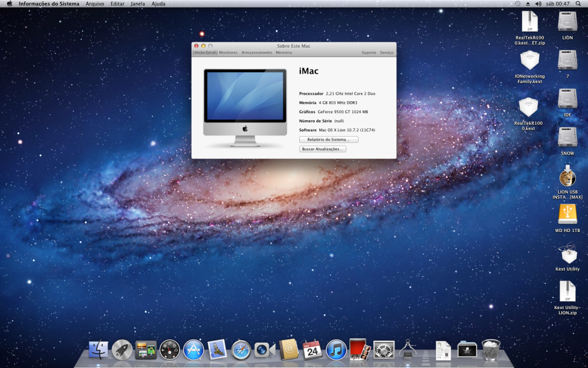
Task: Switch to the Memória tab
Action: tap(284, 52)
